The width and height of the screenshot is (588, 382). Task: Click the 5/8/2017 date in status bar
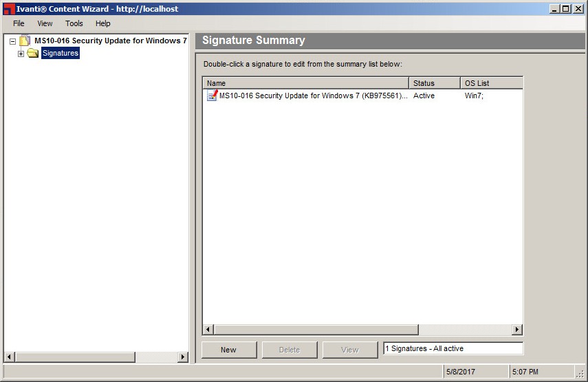point(461,372)
